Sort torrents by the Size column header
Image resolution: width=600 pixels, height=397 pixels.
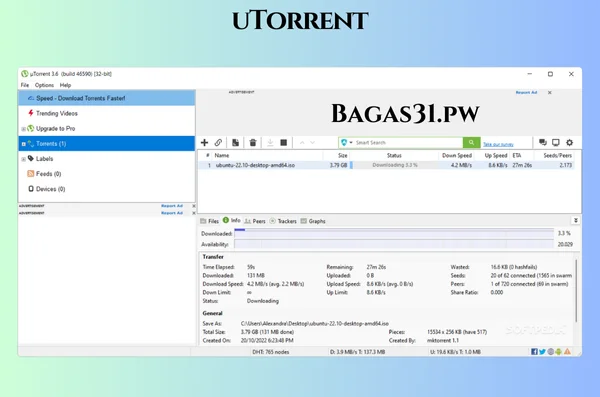click(x=336, y=155)
